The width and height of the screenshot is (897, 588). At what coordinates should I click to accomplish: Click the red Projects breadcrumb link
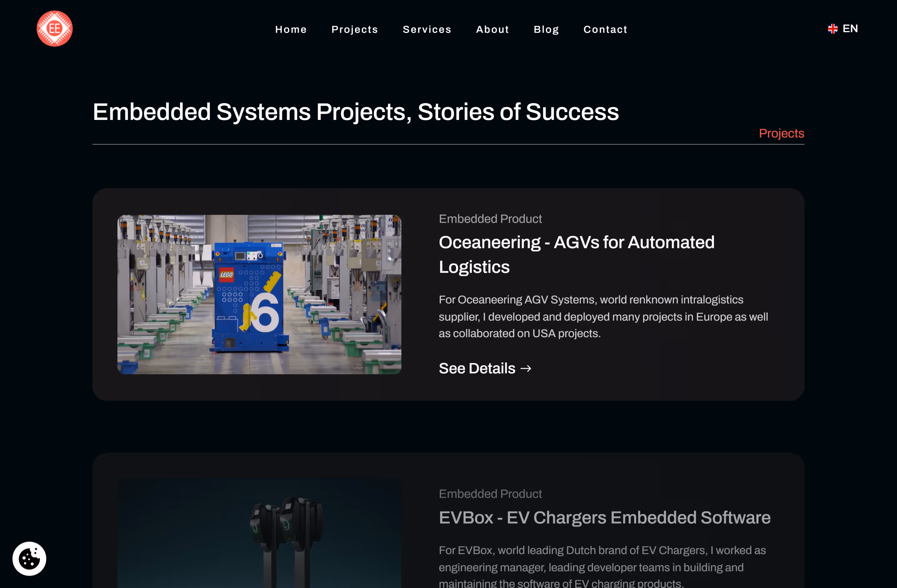click(781, 133)
